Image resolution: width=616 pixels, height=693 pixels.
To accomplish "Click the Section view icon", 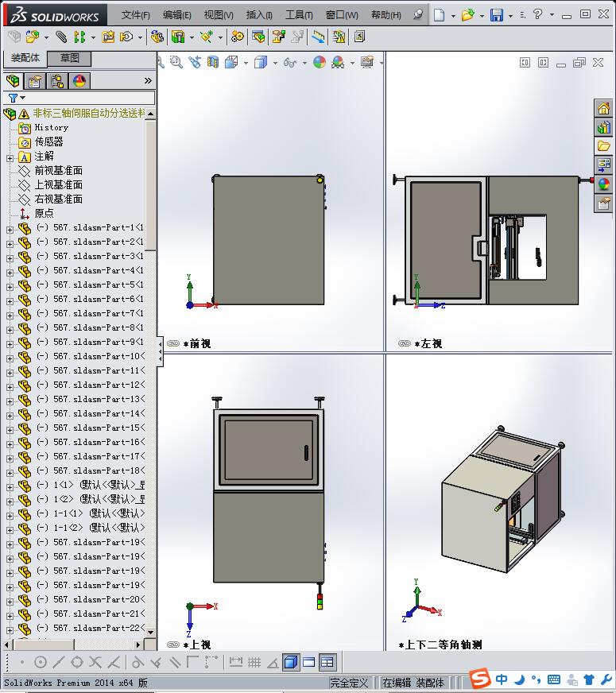I will [213, 62].
